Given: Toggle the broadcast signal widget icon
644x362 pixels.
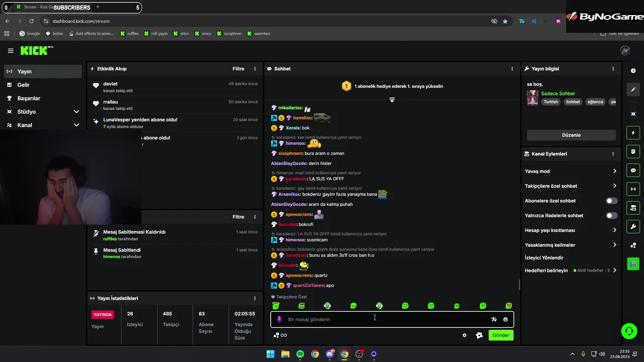Looking at the screenshot, I should [633, 189].
